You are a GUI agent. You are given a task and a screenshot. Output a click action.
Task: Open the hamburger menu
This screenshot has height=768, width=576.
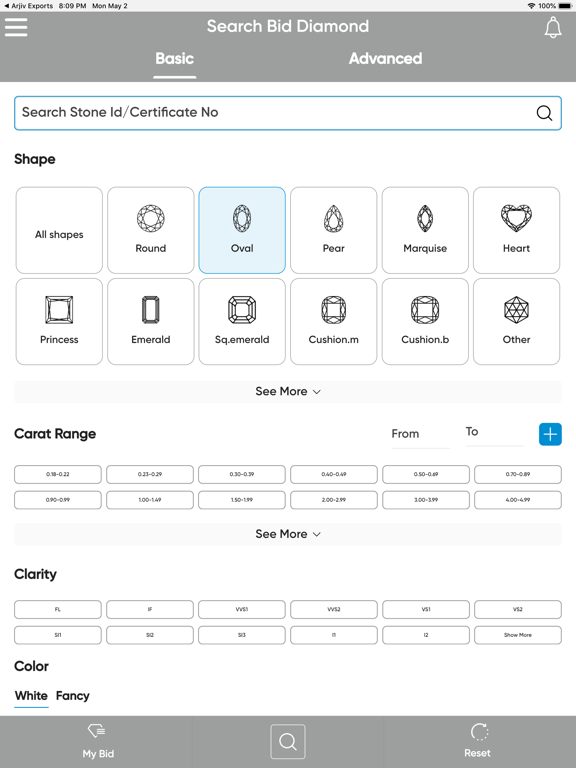(x=16, y=27)
